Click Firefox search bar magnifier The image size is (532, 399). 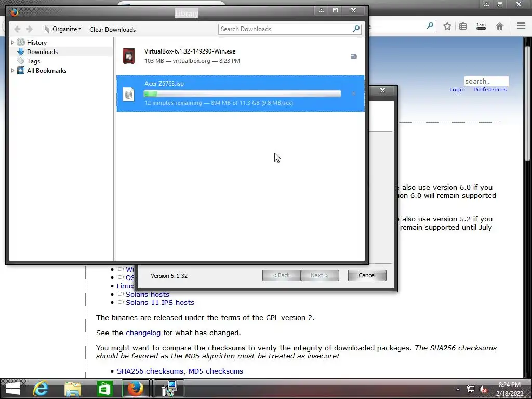(x=430, y=26)
